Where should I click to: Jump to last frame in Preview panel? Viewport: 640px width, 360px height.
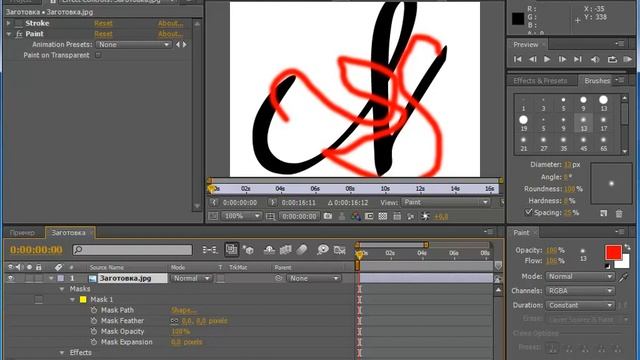point(578,59)
